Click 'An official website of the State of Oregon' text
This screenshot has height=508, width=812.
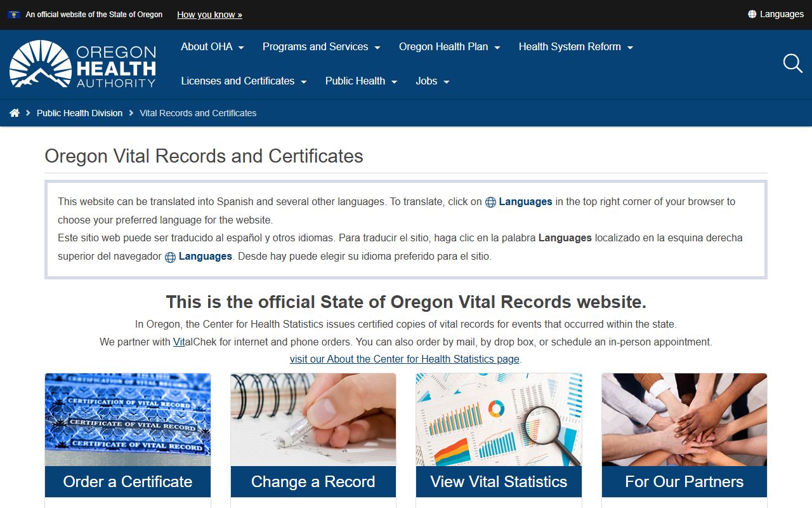point(94,15)
